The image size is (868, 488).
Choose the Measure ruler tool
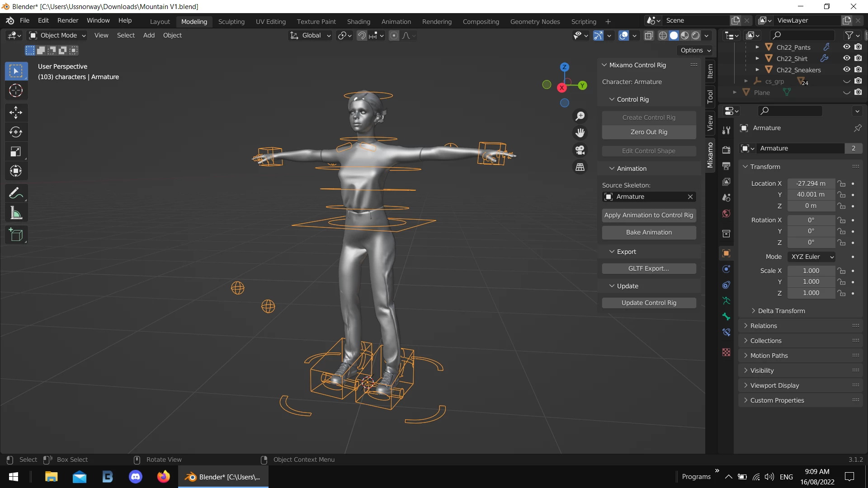pyautogui.click(x=16, y=213)
